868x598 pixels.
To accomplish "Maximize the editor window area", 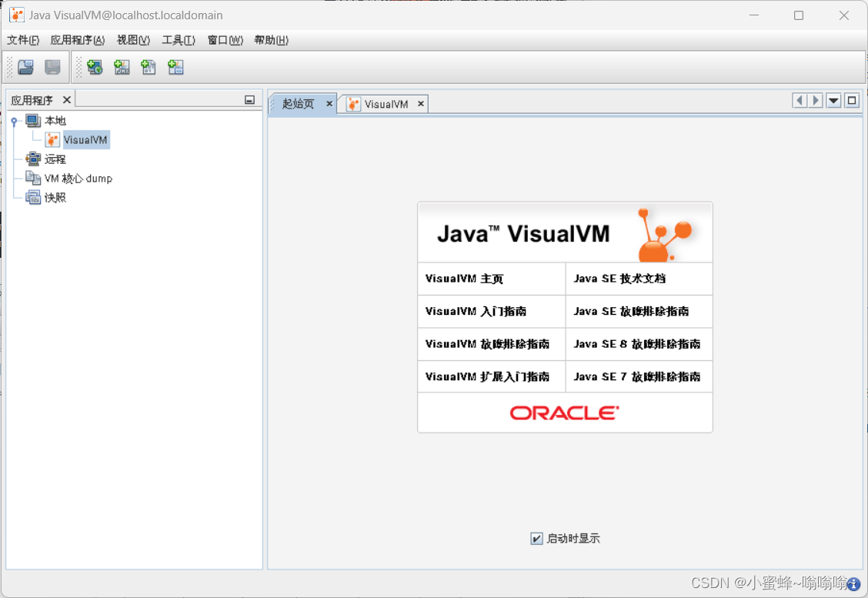I will point(852,100).
